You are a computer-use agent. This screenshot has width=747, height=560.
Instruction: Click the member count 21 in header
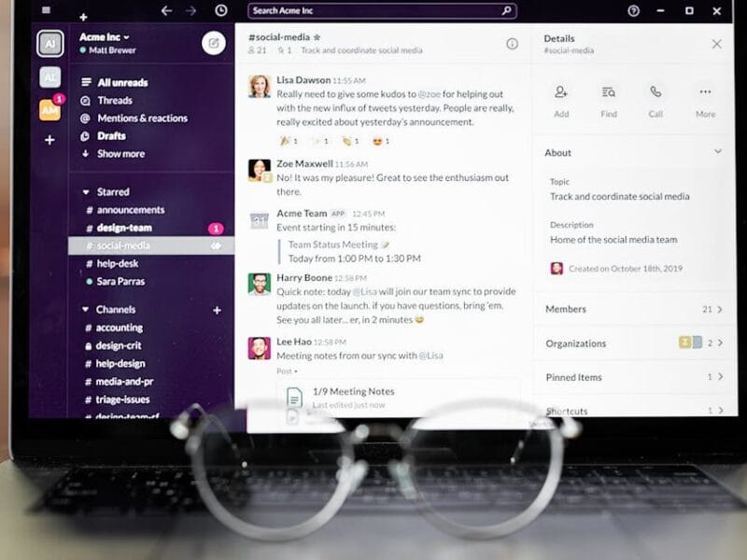258,50
